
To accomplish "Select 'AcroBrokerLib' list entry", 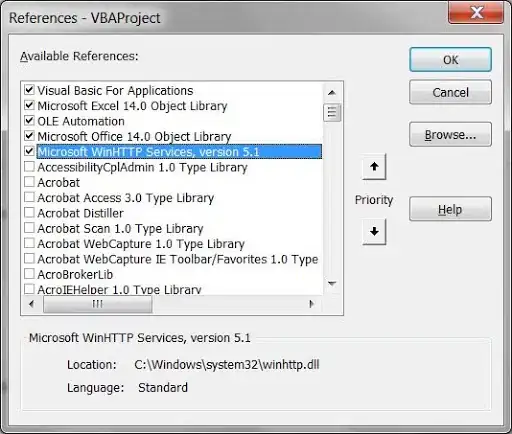I will pyautogui.click(x=75, y=275).
